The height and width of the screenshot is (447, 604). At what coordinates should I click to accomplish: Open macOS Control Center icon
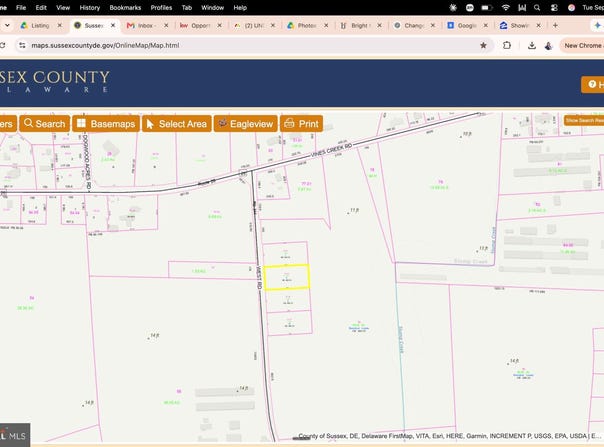pyautogui.click(x=554, y=8)
